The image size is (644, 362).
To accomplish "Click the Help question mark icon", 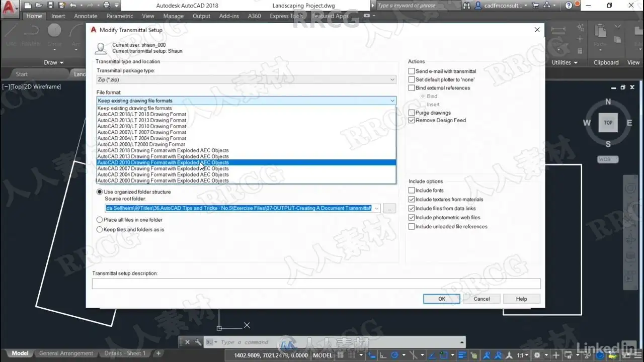I will pos(569,6).
